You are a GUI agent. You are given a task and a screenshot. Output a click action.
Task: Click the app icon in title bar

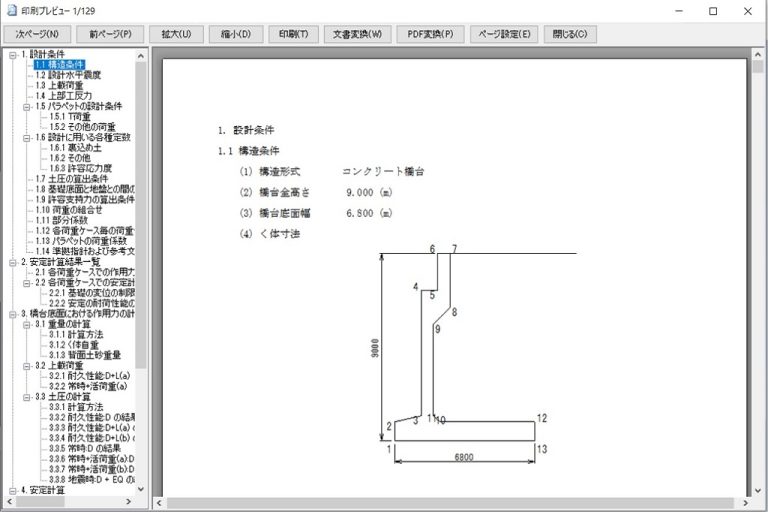point(10,10)
